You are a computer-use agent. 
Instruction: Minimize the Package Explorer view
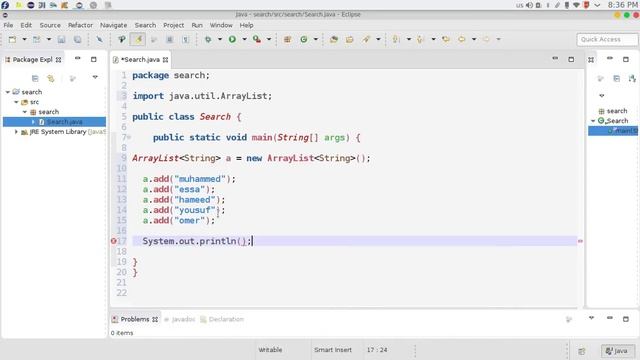tap(78, 59)
